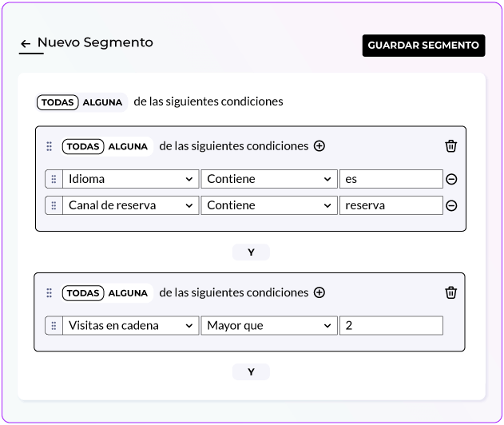Click the value field containing '2'
504x425 pixels.
pyautogui.click(x=391, y=326)
